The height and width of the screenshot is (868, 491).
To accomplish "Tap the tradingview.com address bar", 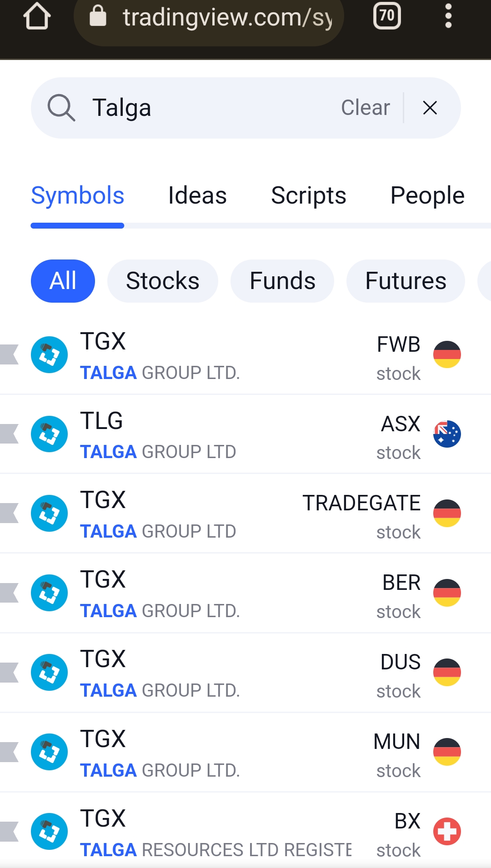I will point(209,18).
